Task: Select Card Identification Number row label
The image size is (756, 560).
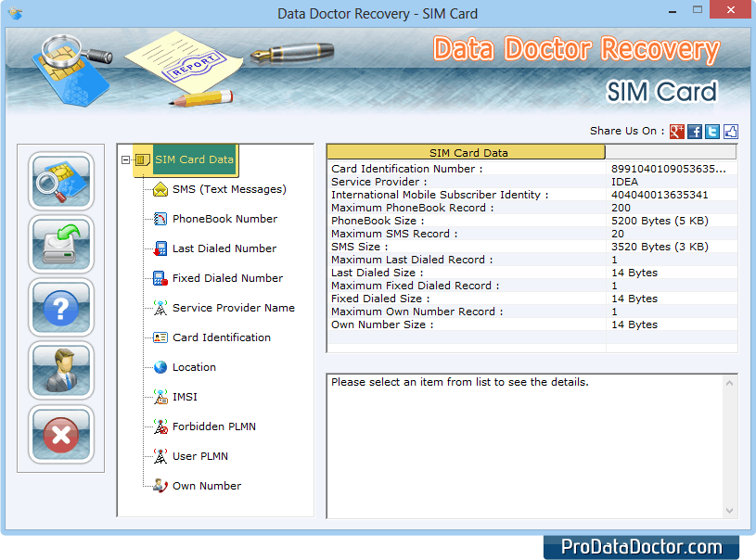Action: click(407, 169)
